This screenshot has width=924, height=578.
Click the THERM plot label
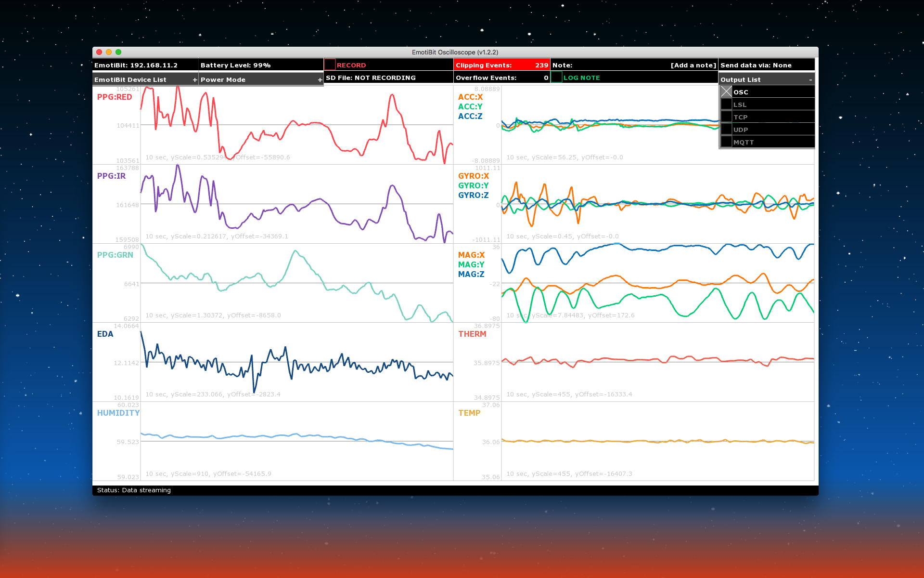point(472,334)
